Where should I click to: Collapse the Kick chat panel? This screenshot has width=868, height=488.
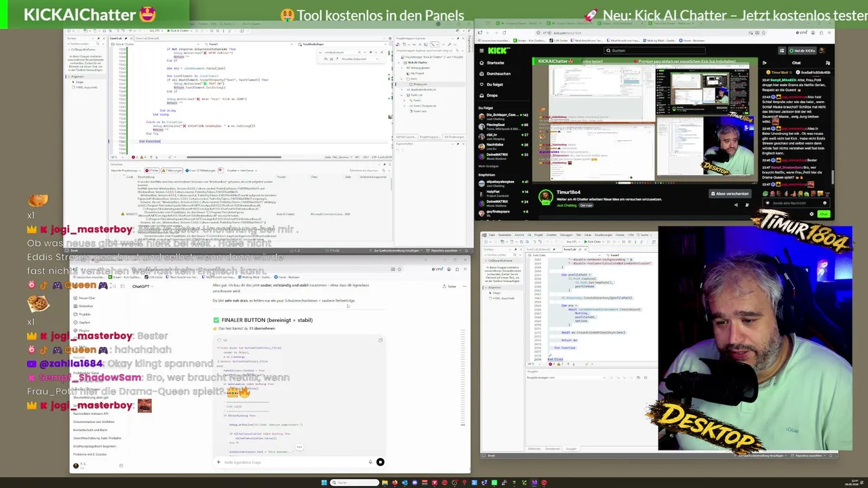[x=765, y=63]
